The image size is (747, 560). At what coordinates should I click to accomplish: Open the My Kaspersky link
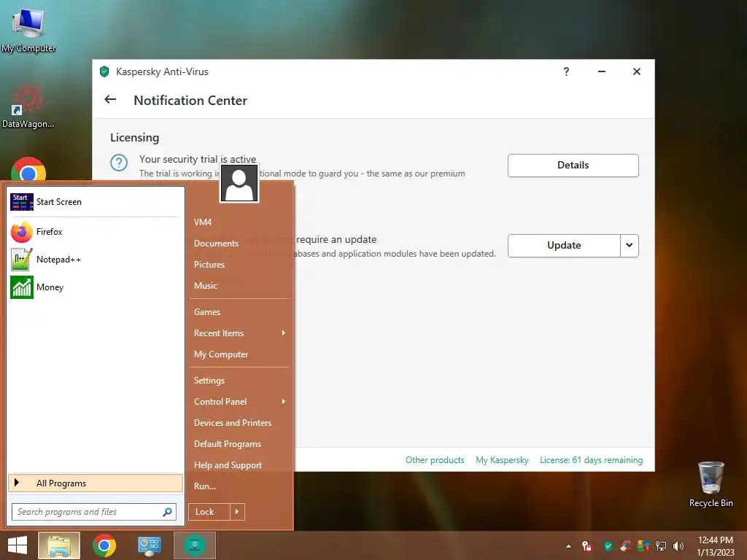click(x=502, y=460)
